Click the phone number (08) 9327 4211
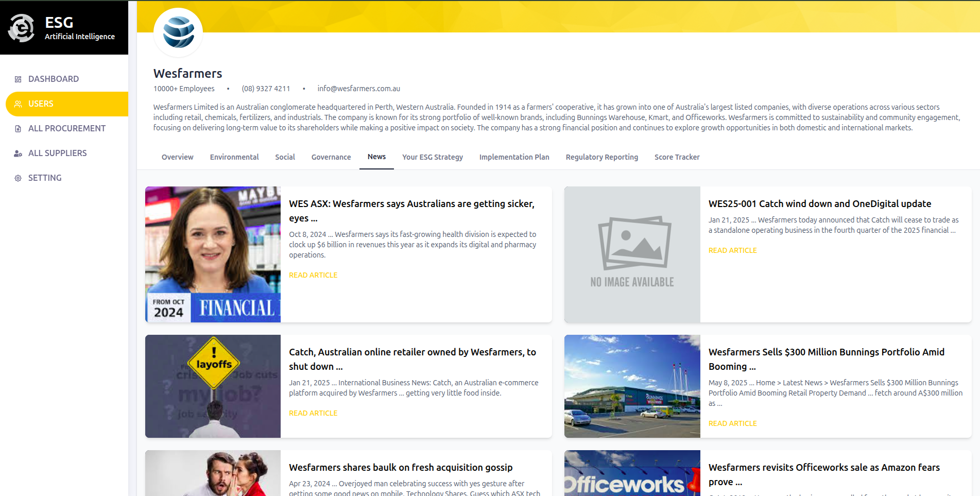This screenshot has width=980, height=496. tap(266, 89)
